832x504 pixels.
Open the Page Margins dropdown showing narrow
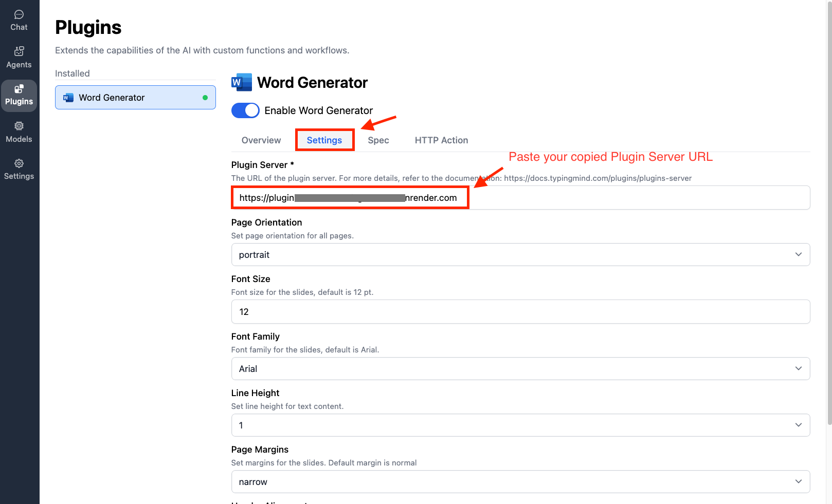click(x=520, y=482)
